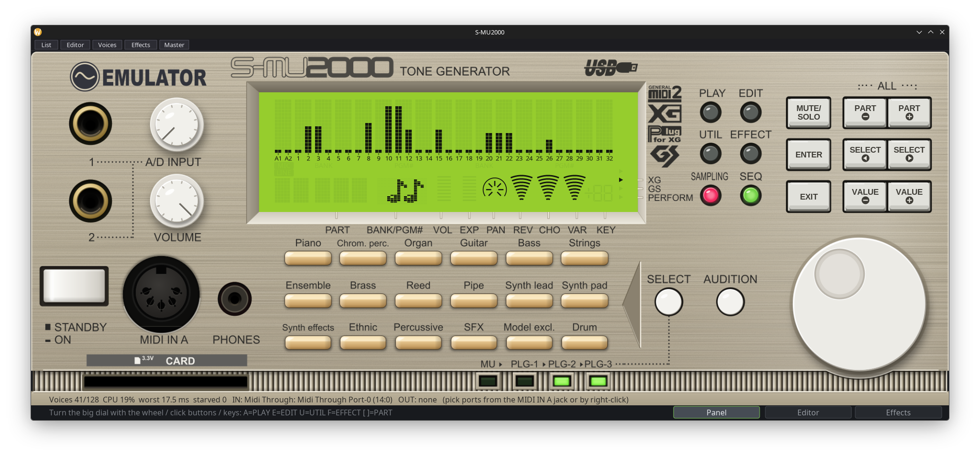Open the Master menu
This screenshot has height=457, width=980.
(x=174, y=45)
